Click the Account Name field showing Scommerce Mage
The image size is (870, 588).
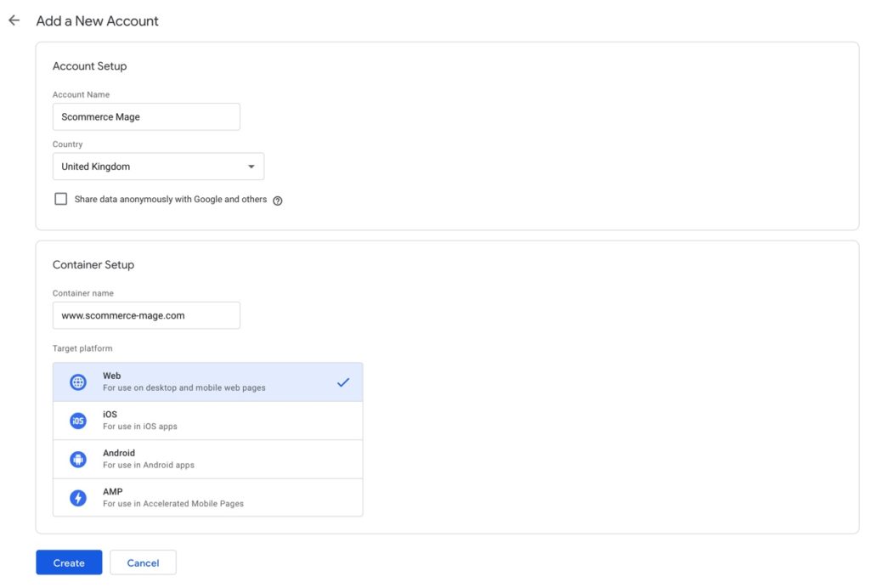pyautogui.click(x=146, y=116)
